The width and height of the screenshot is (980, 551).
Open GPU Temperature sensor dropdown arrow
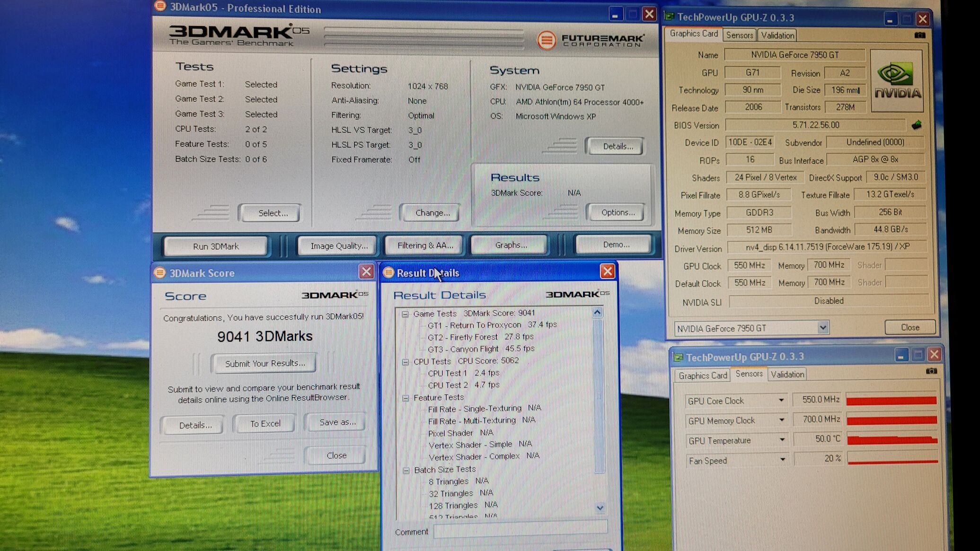(x=782, y=440)
